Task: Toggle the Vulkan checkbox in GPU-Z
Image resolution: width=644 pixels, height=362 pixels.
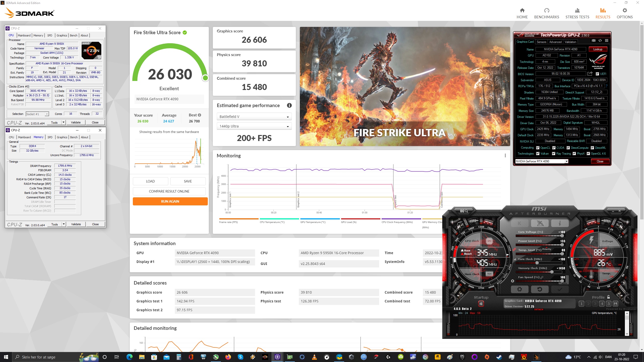Action: click(x=538, y=153)
